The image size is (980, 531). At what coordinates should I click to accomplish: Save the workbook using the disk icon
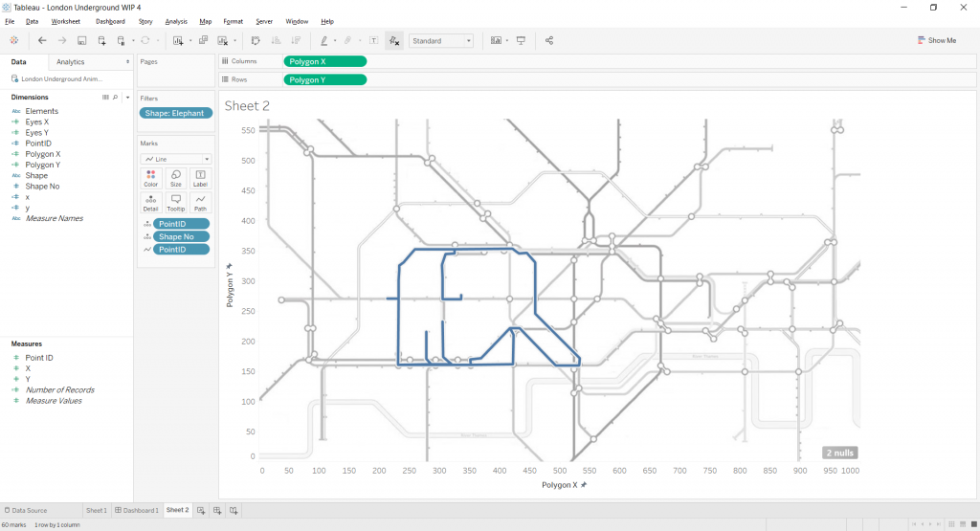pos(82,40)
